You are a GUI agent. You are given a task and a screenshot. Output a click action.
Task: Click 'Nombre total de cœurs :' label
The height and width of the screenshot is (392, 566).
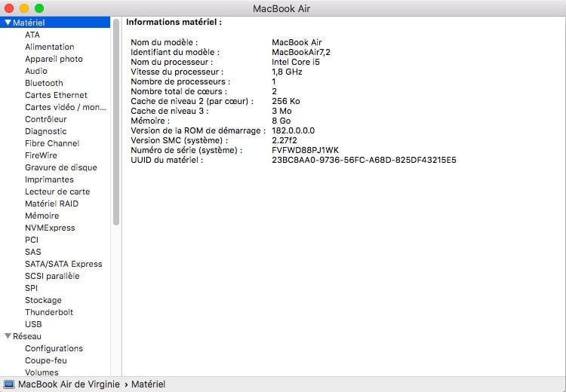click(x=179, y=91)
